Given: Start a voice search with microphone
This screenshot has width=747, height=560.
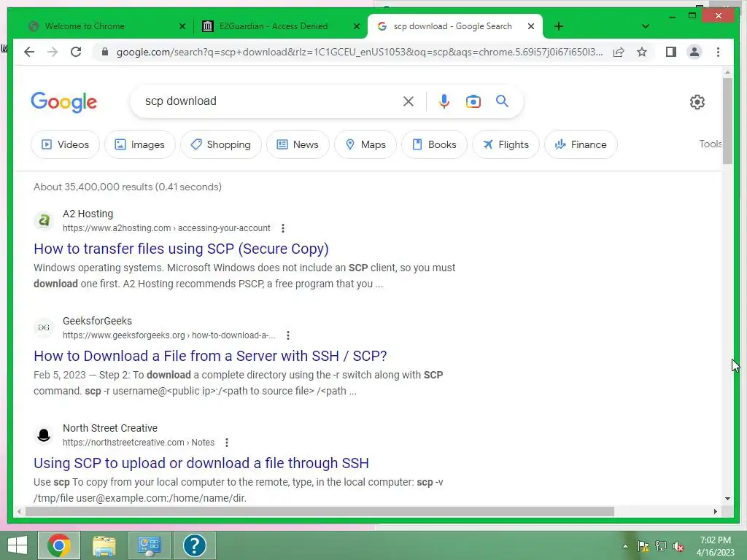Looking at the screenshot, I should click(444, 101).
